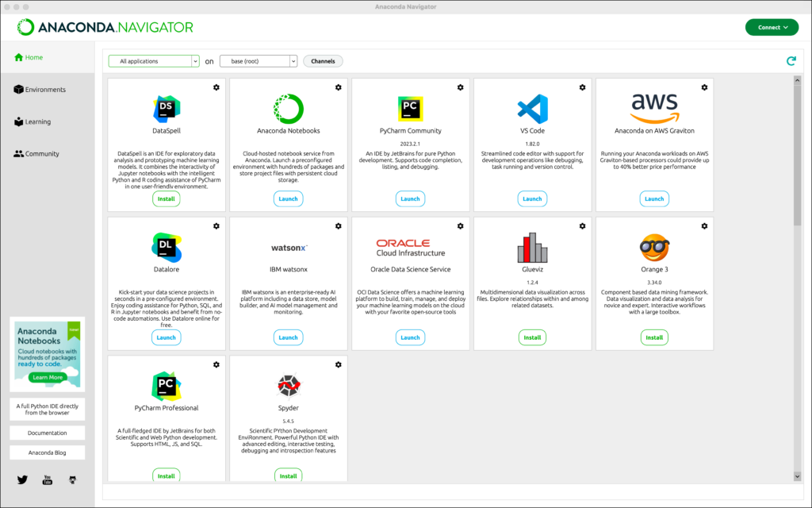The image size is (812, 508).
Task: Launch Anaconda Notebooks
Action: coord(289,199)
